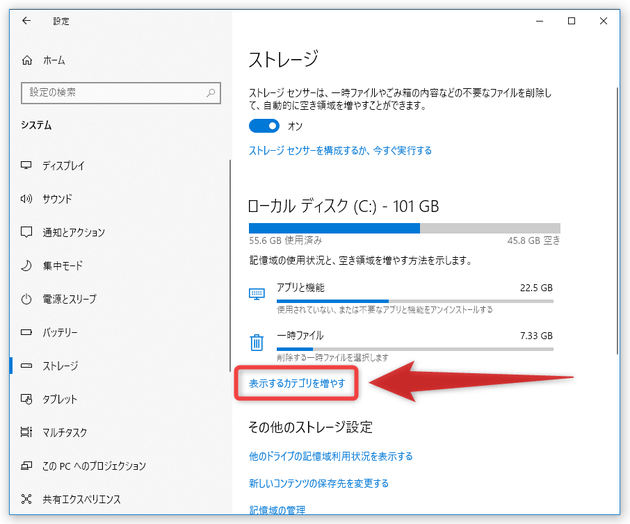630x524 pixels.
Task: Click the Power and Sleep icon
Action: 26,299
